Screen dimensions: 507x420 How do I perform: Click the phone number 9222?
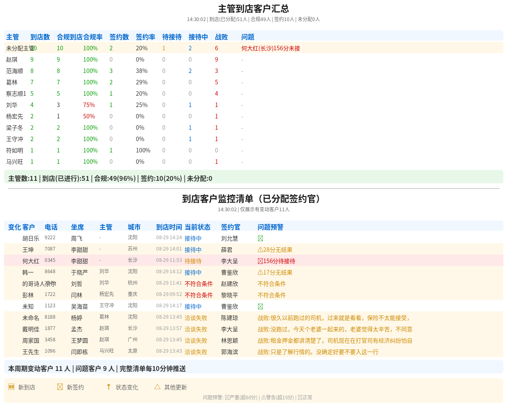tap(50, 238)
